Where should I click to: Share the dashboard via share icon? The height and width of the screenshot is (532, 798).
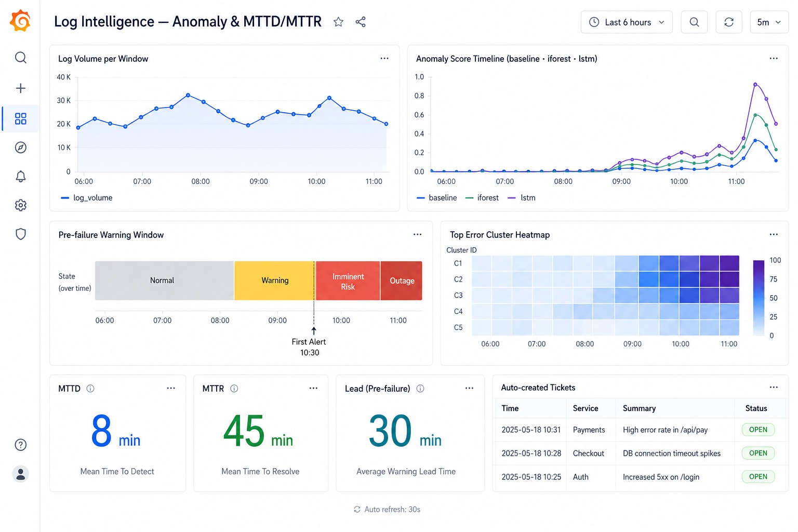[361, 22]
